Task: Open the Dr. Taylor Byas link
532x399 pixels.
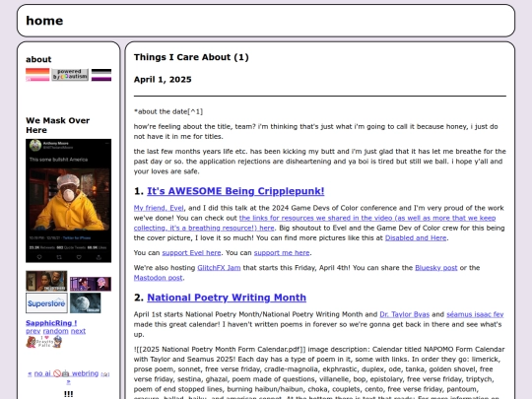Action: (x=405, y=314)
